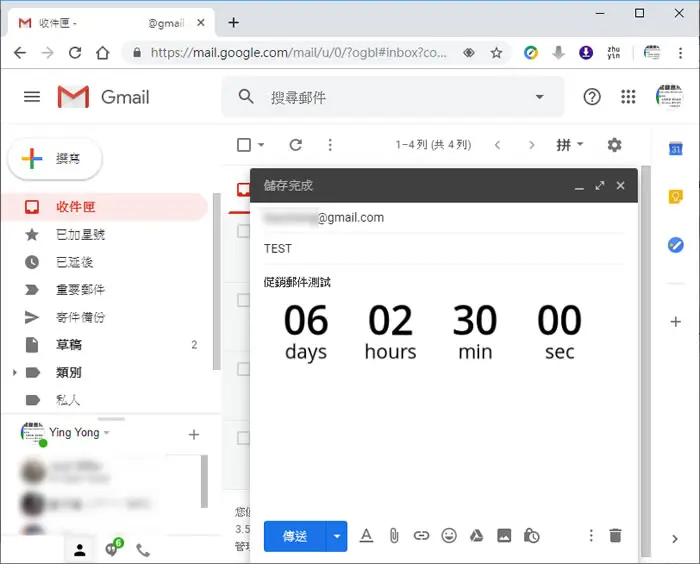The image size is (700, 564).
Task: Toggle confidential mode lock-clock icon
Action: click(531, 535)
